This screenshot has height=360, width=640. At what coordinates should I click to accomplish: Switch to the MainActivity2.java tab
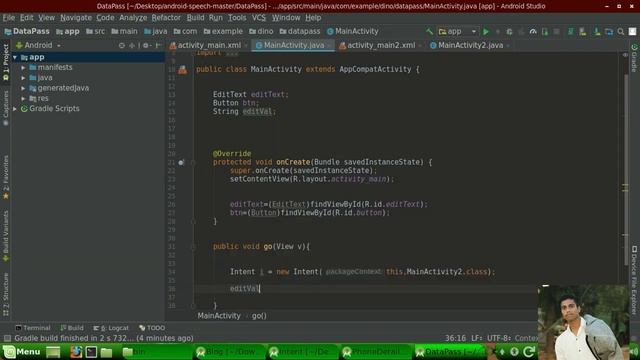pos(467,45)
